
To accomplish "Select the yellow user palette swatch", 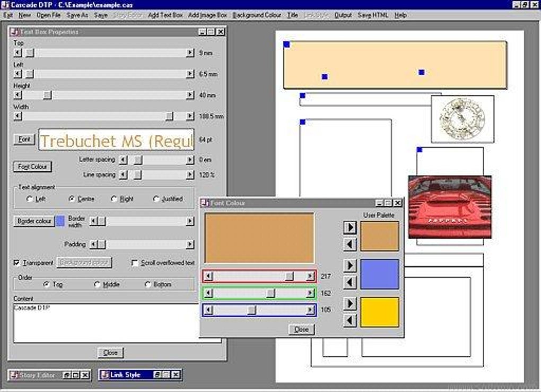I will 380,312.
